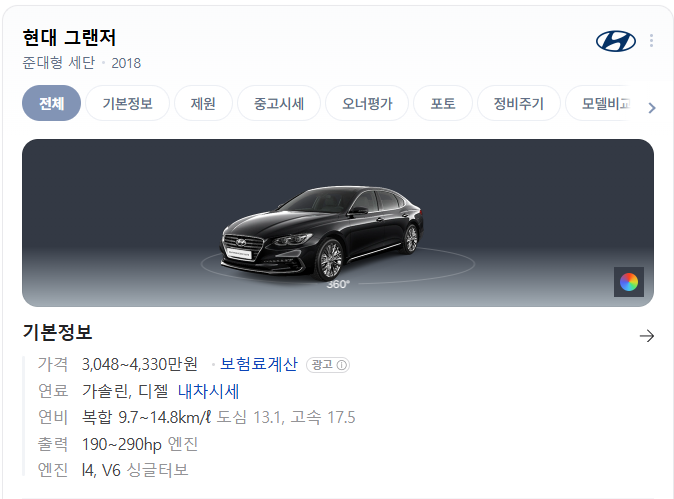Open 기본정보 details with the arrow icon
The height and width of the screenshot is (499, 674).
click(646, 336)
